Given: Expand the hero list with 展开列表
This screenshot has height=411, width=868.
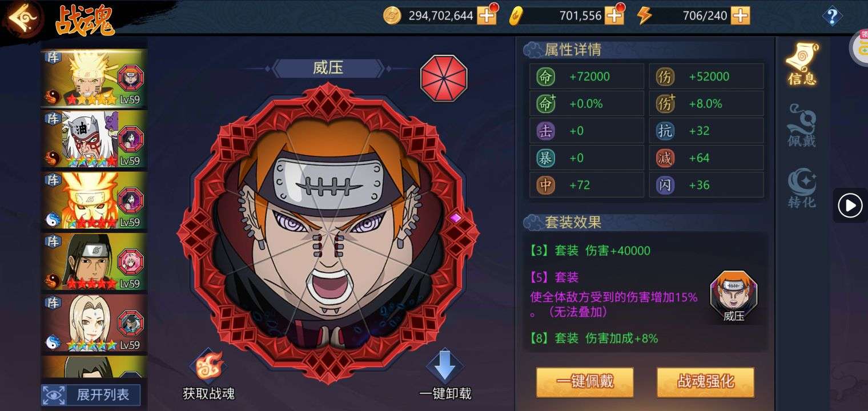Looking at the screenshot, I should point(91,394).
